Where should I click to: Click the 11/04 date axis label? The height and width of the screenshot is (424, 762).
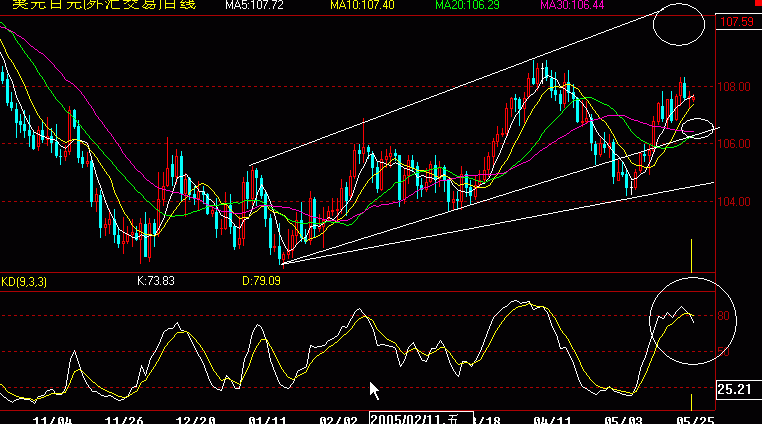coord(52,420)
